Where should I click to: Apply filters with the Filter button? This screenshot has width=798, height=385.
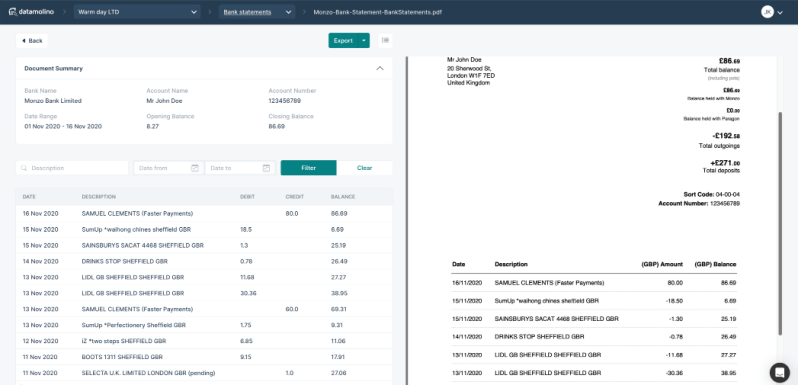tap(308, 168)
